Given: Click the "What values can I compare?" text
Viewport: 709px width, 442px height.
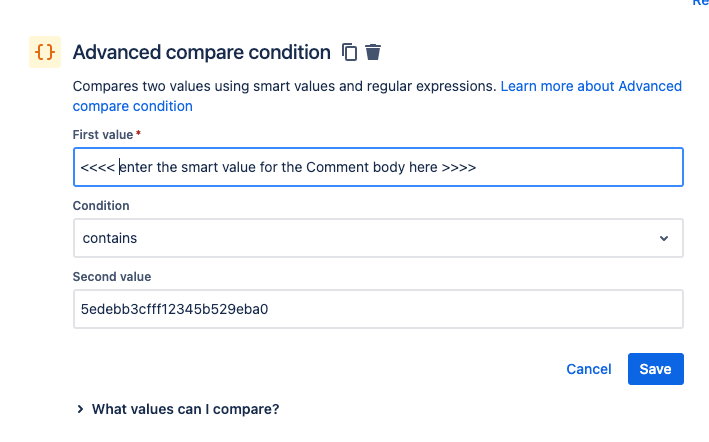Looking at the screenshot, I should [185, 409].
